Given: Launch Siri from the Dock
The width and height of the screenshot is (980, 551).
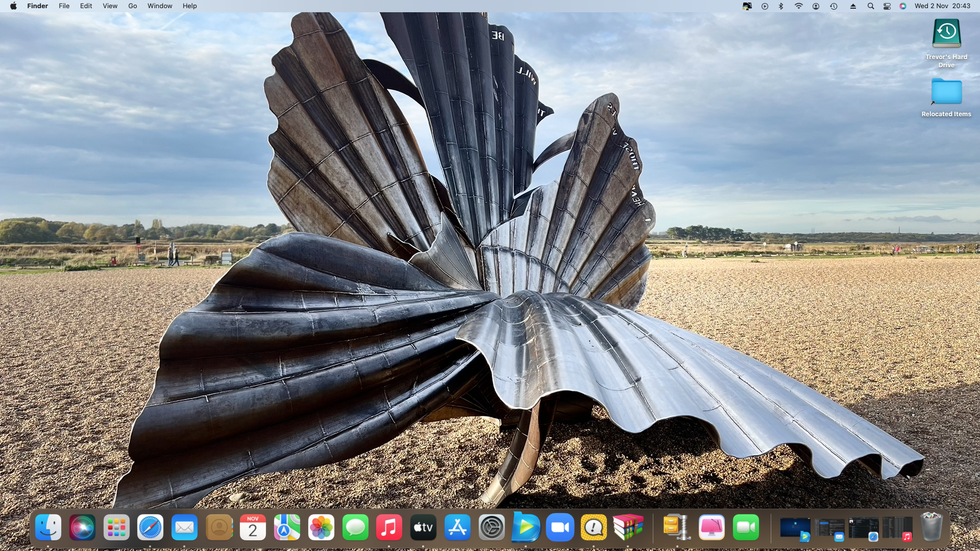Looking at the screenshot, I should click(82, 527).
